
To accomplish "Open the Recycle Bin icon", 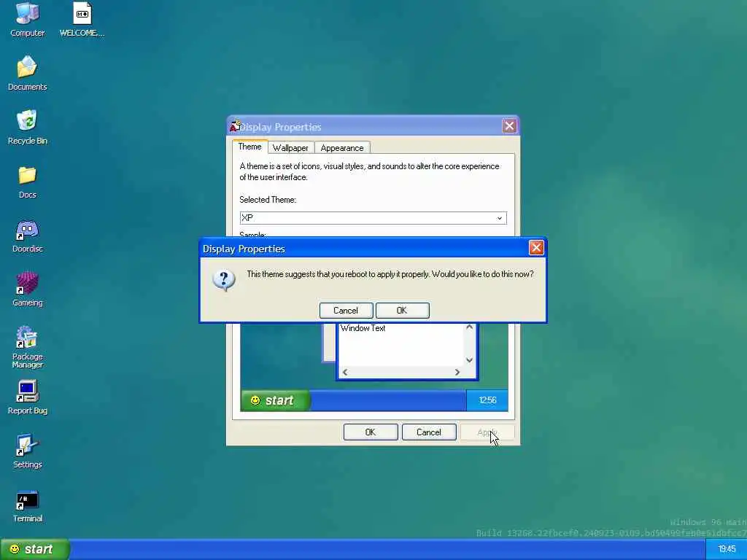I will click(x=27, y=127).
